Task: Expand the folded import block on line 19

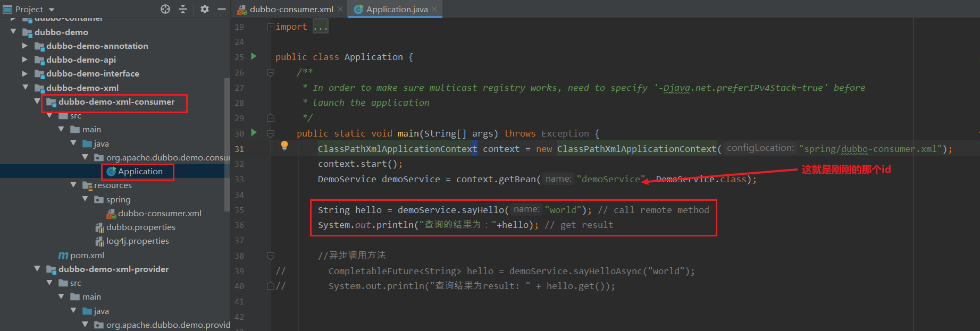Action: click(x=271, y=27)
